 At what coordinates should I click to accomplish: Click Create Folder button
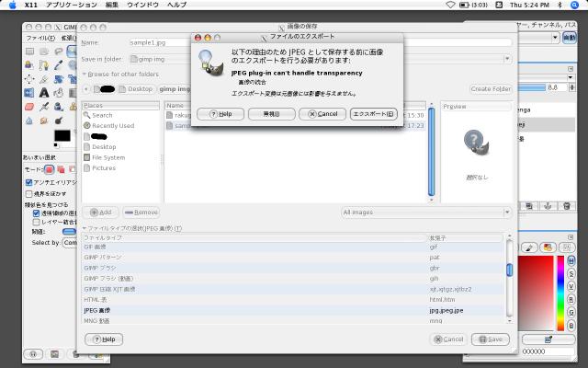(491, 89)
